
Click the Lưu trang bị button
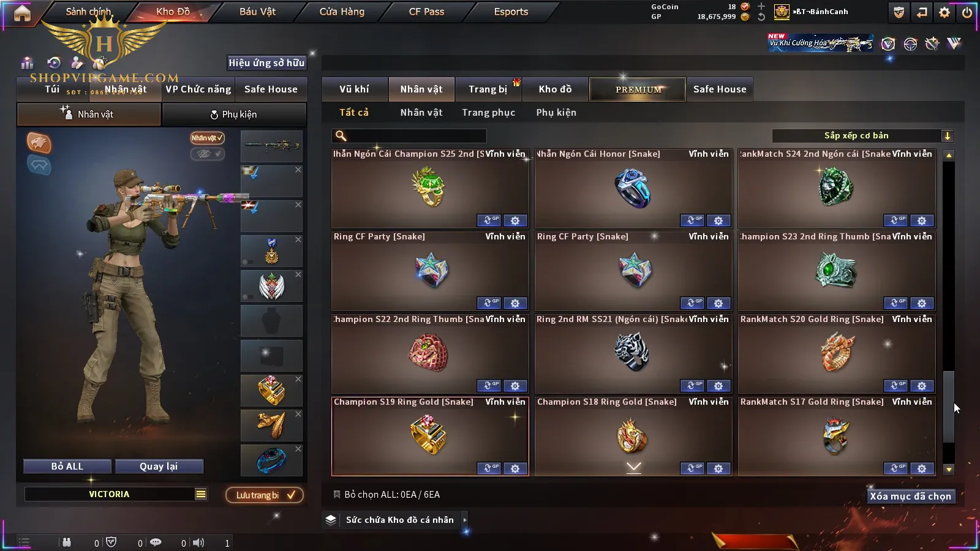(x=265, y=495)
